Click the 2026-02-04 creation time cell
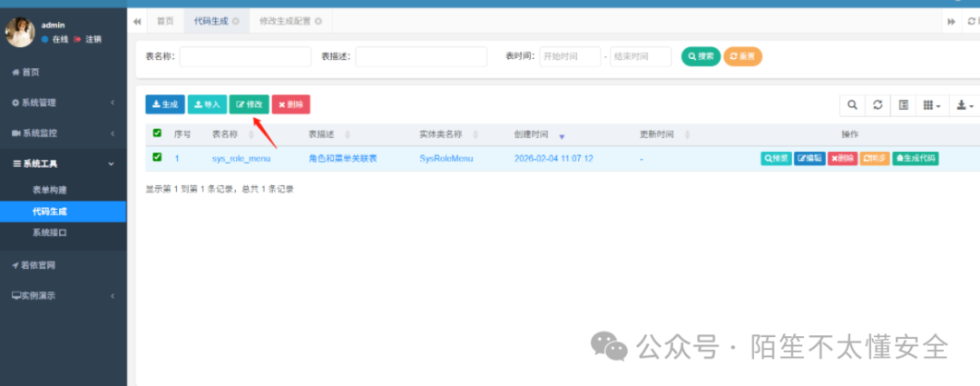Viewport: 980px width, 386px height. click(x=554, y=159)
